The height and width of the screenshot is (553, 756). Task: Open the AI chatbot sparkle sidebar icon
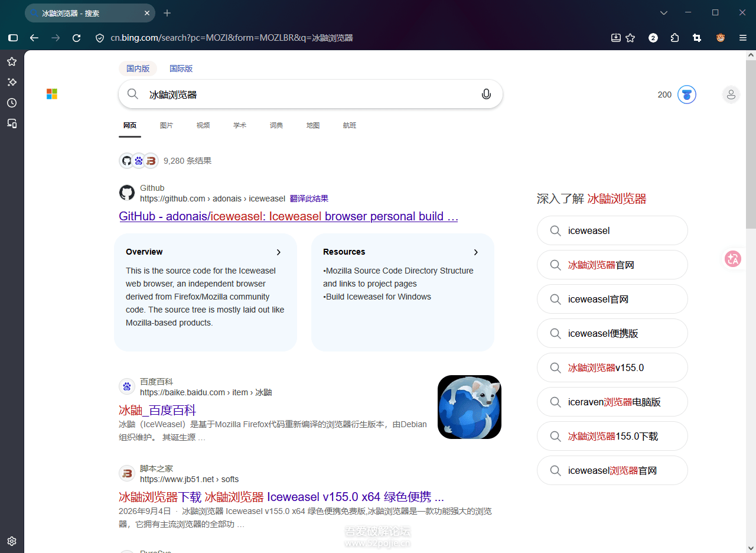pos(12,82)
